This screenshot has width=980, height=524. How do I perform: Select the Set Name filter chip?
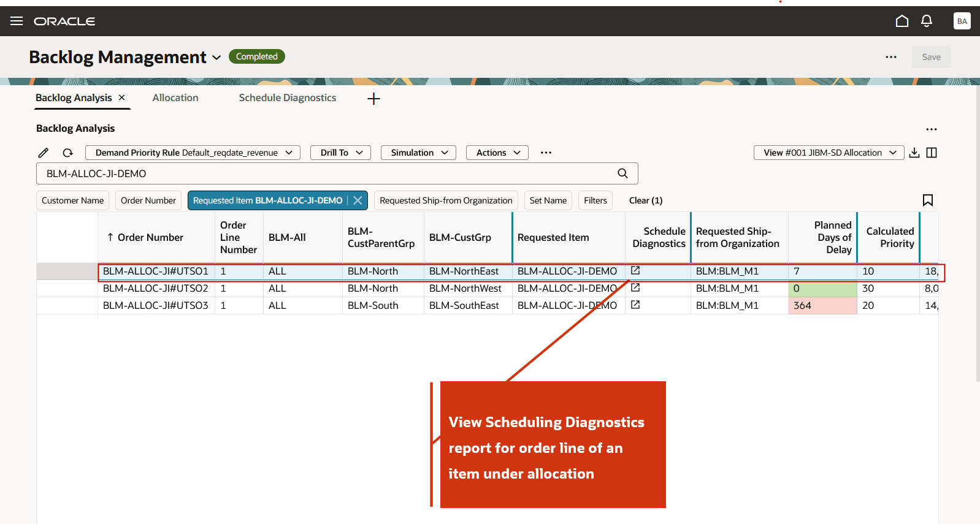tap(548, 200)
